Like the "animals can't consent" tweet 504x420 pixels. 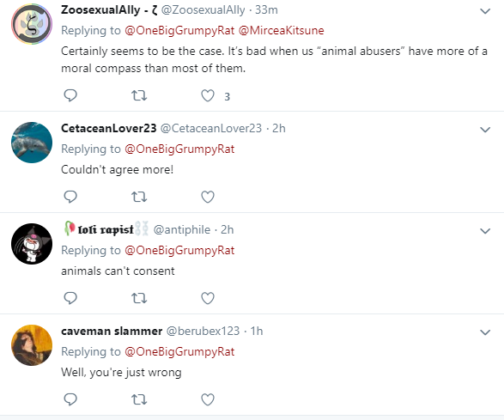208,298
